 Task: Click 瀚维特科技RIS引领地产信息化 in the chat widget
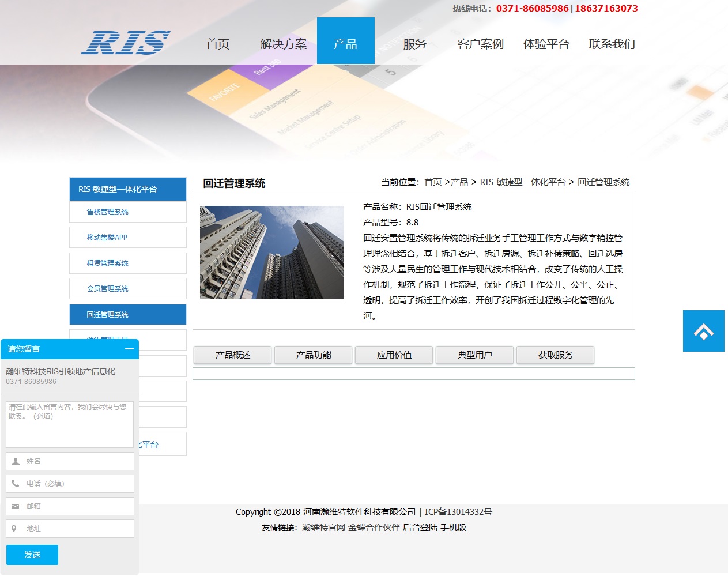coord(61,371)
